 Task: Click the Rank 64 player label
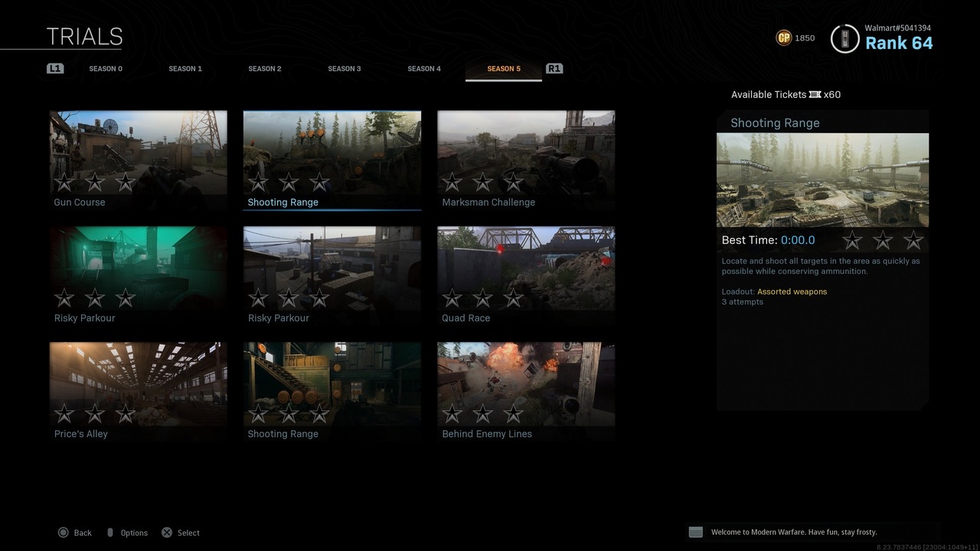899,44
